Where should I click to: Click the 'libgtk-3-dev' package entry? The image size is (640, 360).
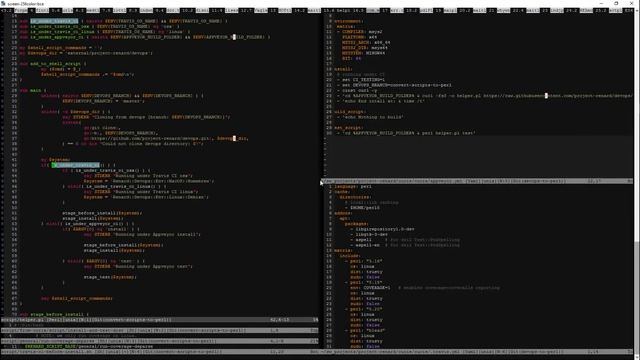369,234
